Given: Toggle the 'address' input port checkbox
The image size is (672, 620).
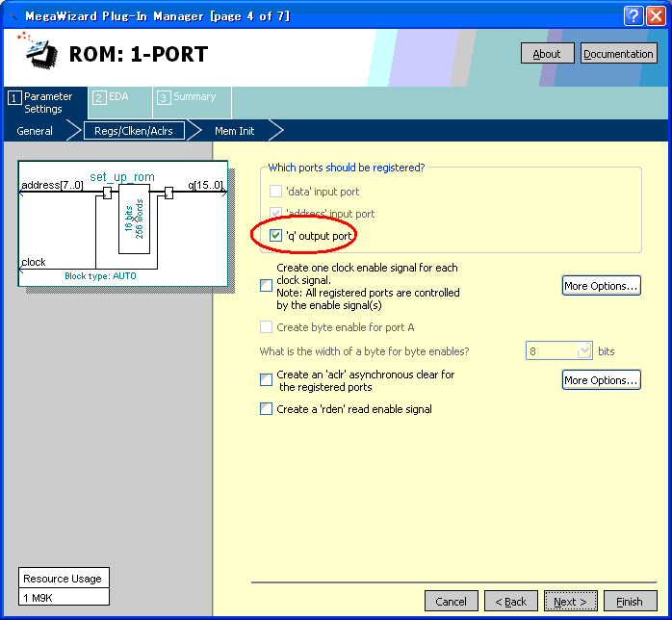Looking at the screenshot, I should pyautogui.click(x=275, y=213).
